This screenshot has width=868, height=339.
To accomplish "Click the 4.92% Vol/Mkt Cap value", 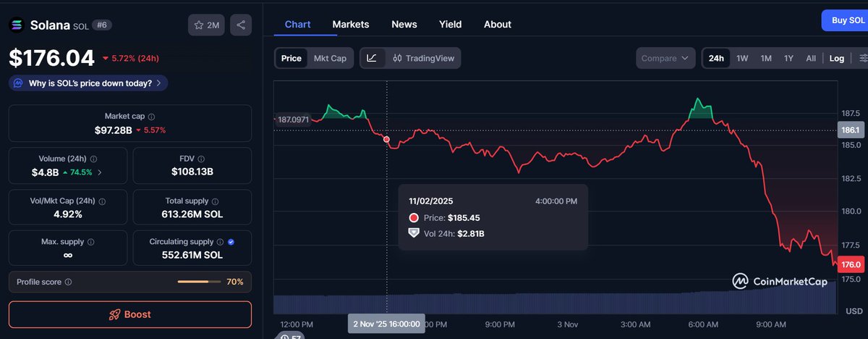I will 67,214.
